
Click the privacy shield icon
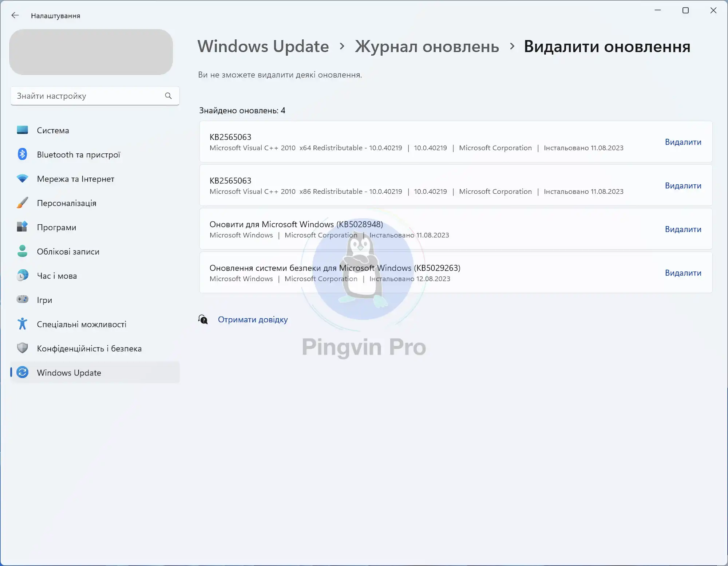coord(23,348)
